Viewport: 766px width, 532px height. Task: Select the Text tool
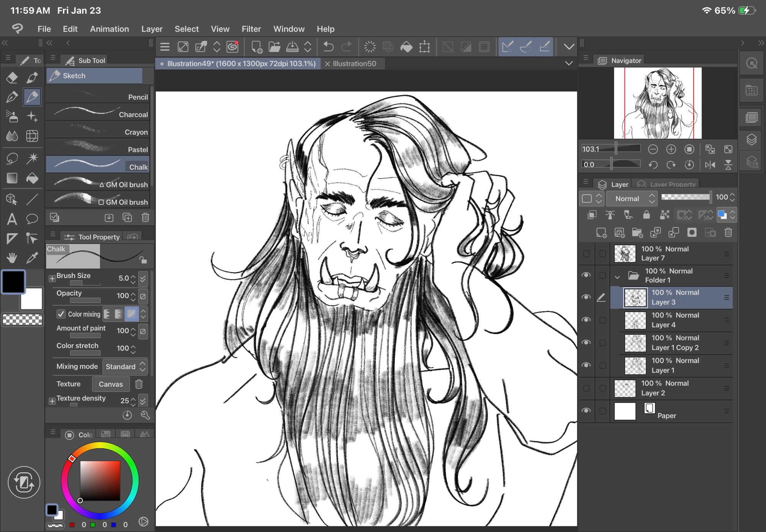coord(12,219)
